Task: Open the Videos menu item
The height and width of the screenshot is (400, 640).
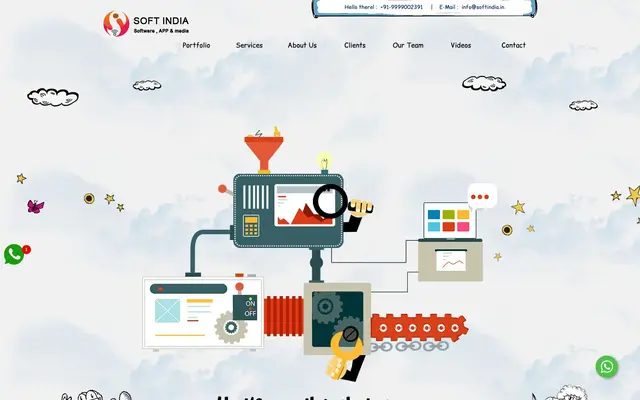Action: coord(460,45)
